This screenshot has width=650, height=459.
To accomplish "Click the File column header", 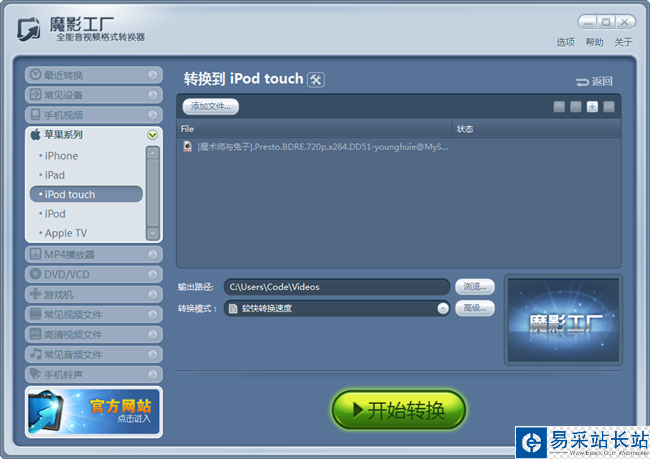I will coord(315,129).
